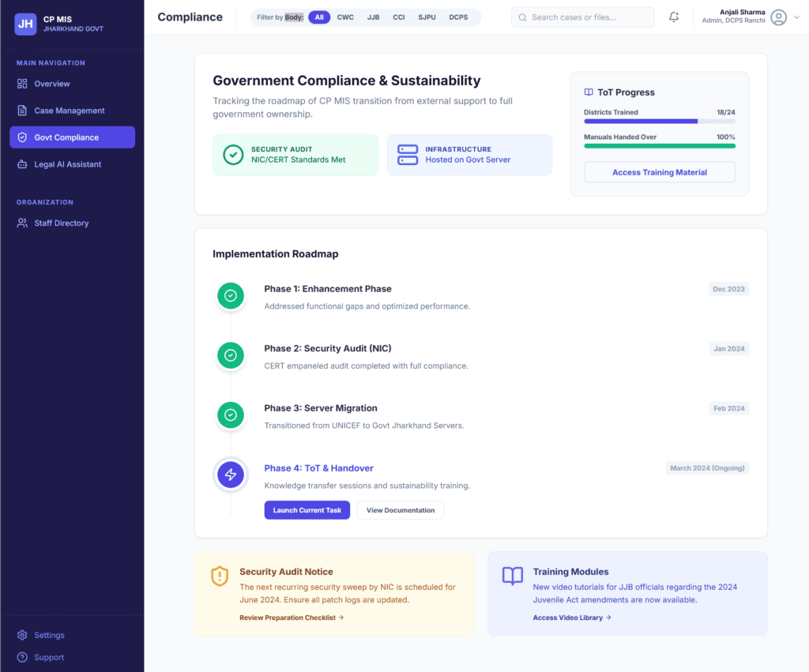Viewport: 809px width, 672px height.
Task: Open Settings from the sidebar
Action: (x=49, y=635)
